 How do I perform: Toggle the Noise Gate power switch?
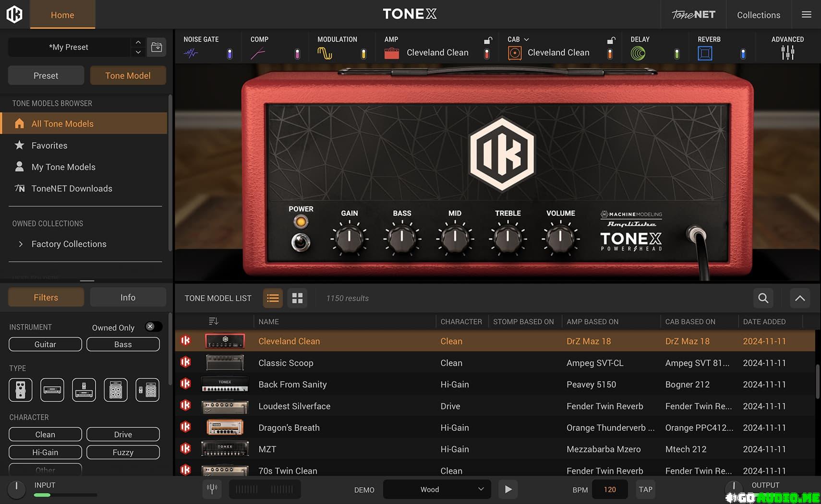click(229, 54)
